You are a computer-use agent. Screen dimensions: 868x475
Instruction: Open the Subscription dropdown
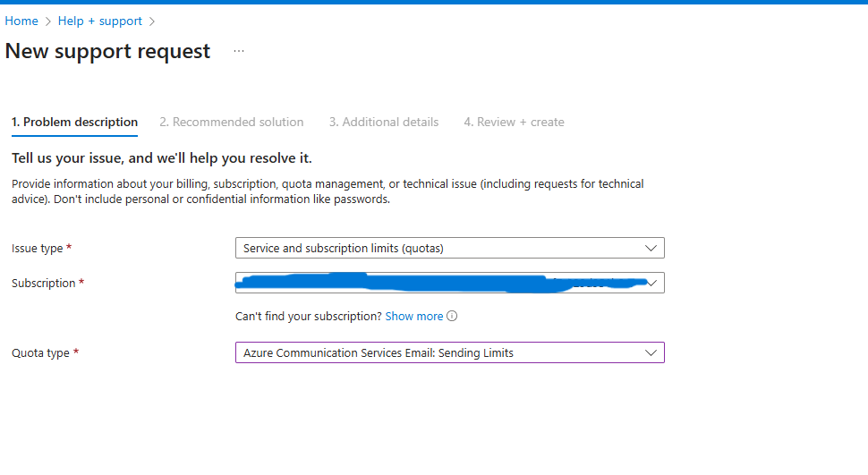(x=449, y=283)
